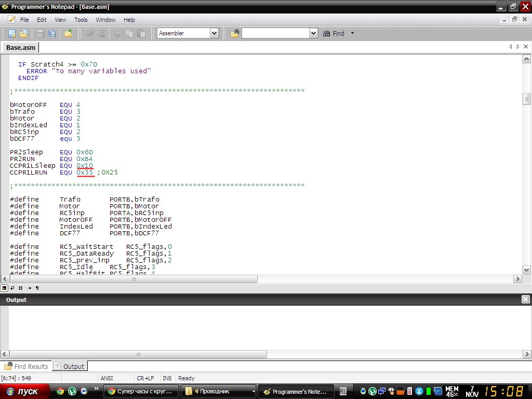Click the Find in files binoculars-folder icon
This screenshot has height=399, width=532.
pos(235,33)
